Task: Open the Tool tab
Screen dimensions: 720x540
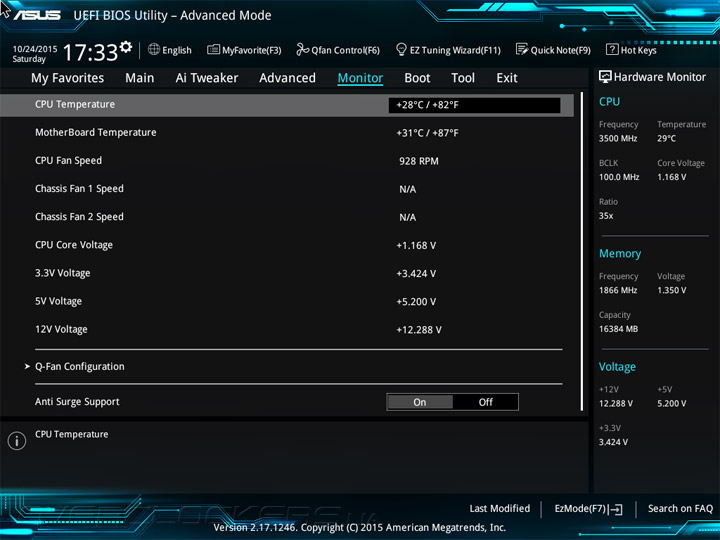Action: pos(463,78)
